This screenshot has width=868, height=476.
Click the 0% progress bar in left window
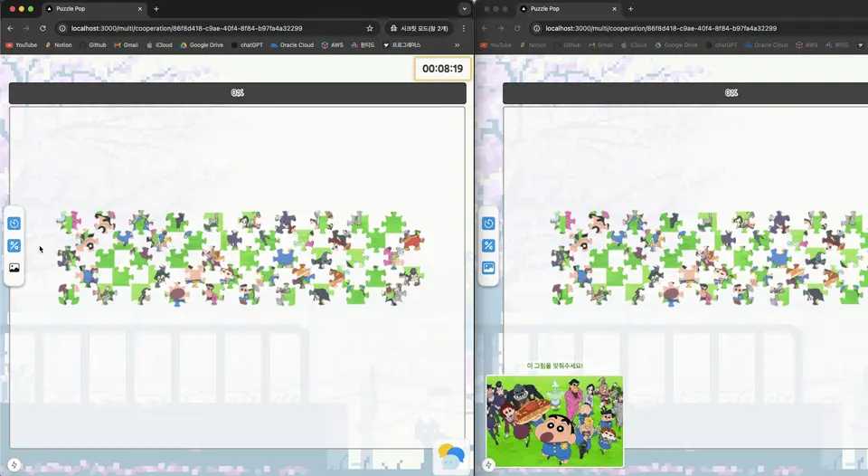coord(237,93)
